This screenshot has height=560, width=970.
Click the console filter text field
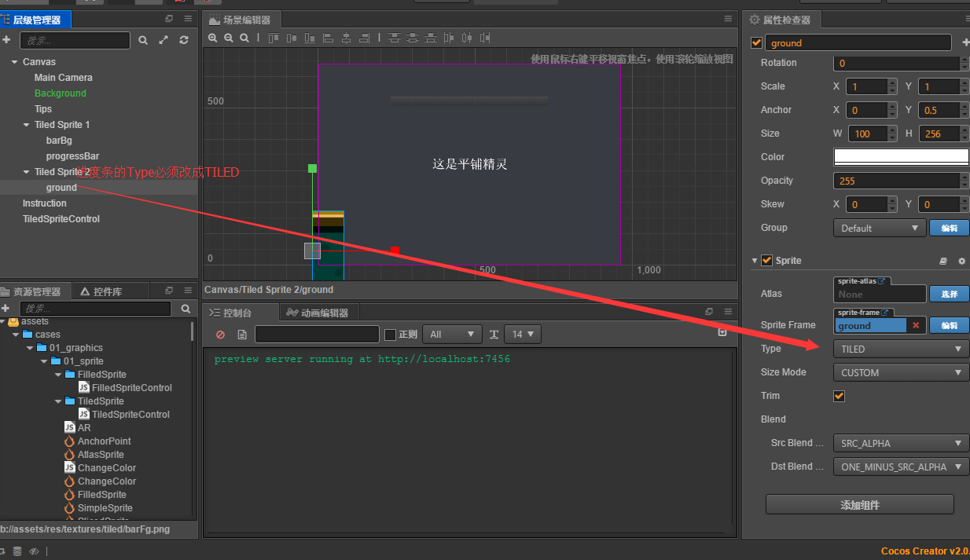317,335
